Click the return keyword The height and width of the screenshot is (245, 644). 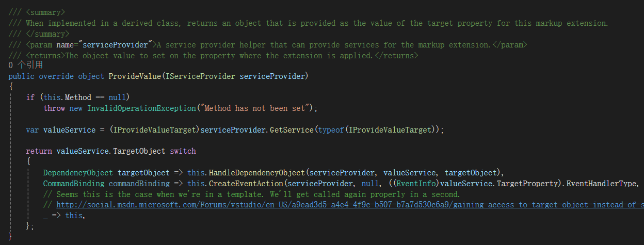pyautogui.click(x=39, y=151)
